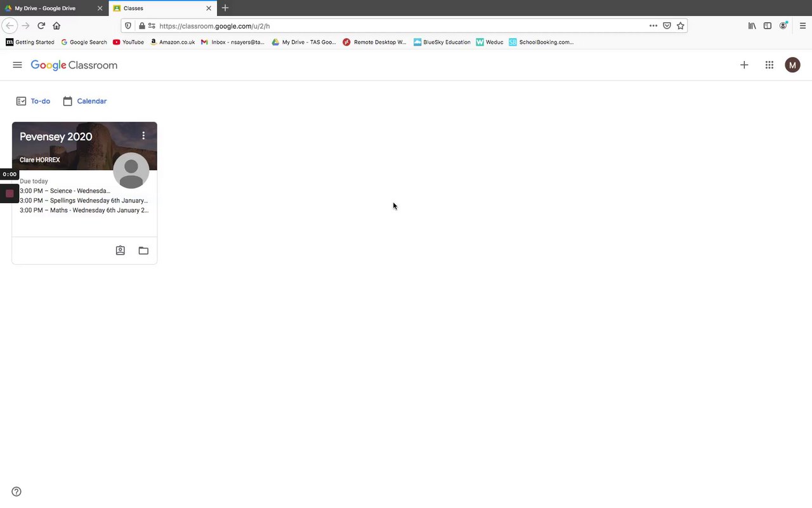The width and height of the screenshot is (812, 508).
Task: Open the Maths Wednesday 6th January assignment
Action: pyautogui.click(x=84, y=210)
